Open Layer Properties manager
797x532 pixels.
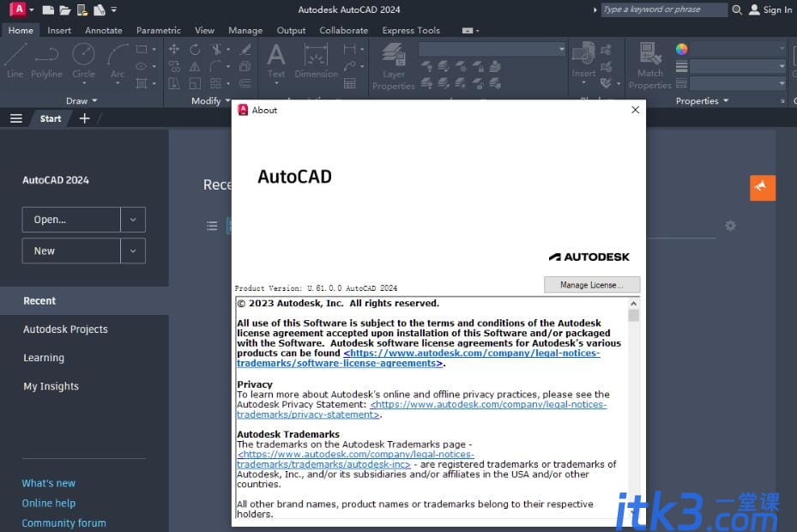point(394,67)
